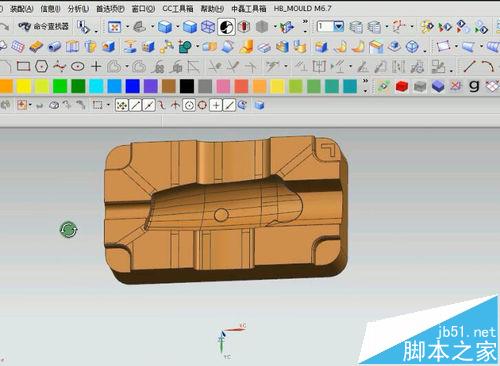
Task: Open the 窗口(O) menu
Action: pyautogui.click(x=143, y=9)
